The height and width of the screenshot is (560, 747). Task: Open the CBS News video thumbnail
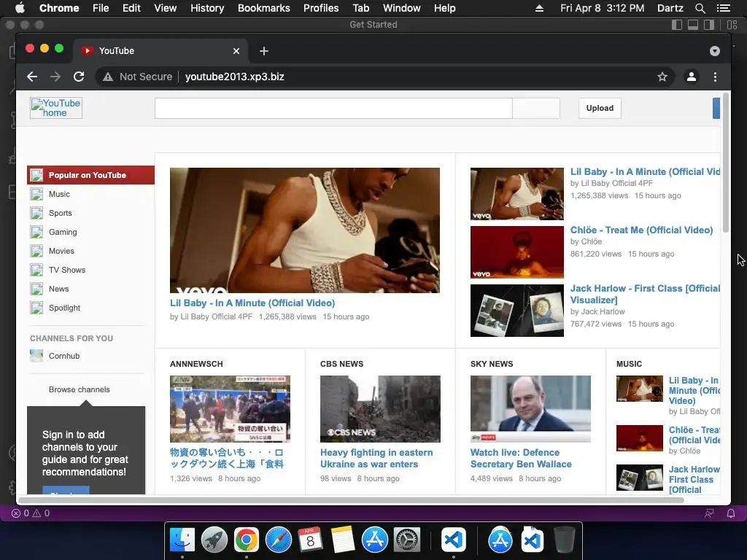click(x=380, y=409)
